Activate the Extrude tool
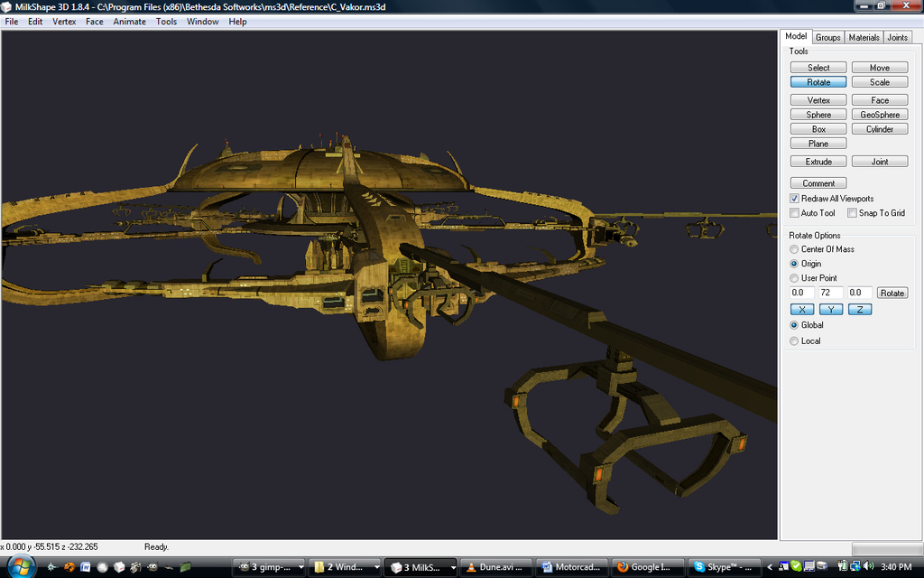Viewport: 924px width, 578px height. click(x=818, y=161)
